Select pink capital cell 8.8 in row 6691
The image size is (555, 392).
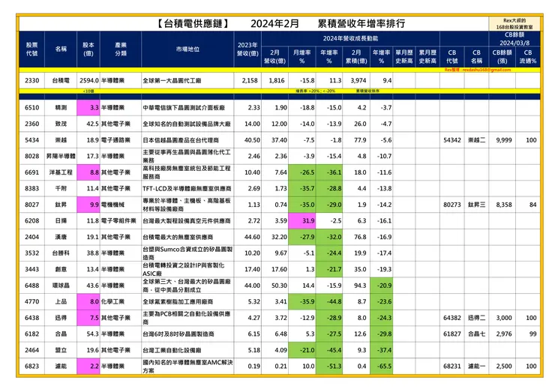click(88, 172)
